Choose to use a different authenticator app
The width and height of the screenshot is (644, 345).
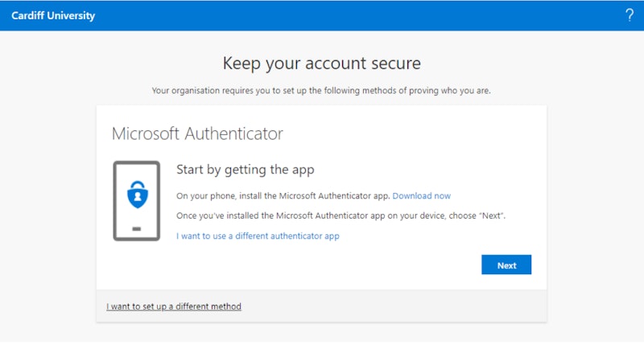258,236
